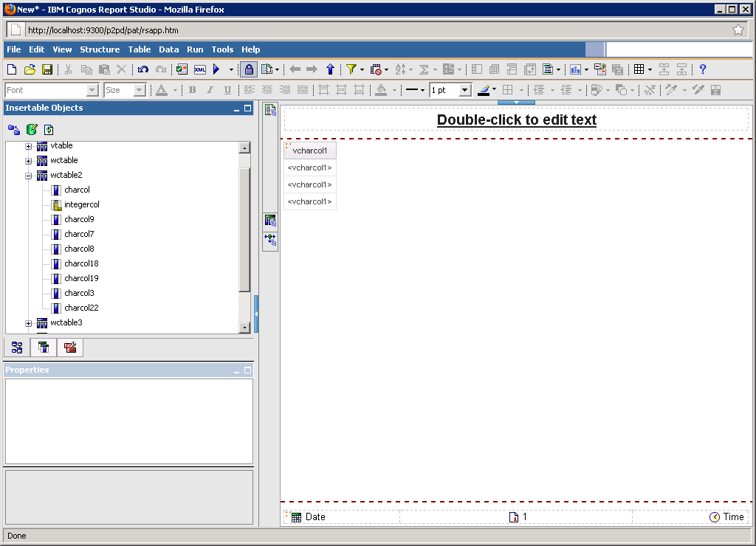The width and height of the screenshot is (756, 546).
Task: Click the Show Specification XML icon
Action: coord(200,69)
